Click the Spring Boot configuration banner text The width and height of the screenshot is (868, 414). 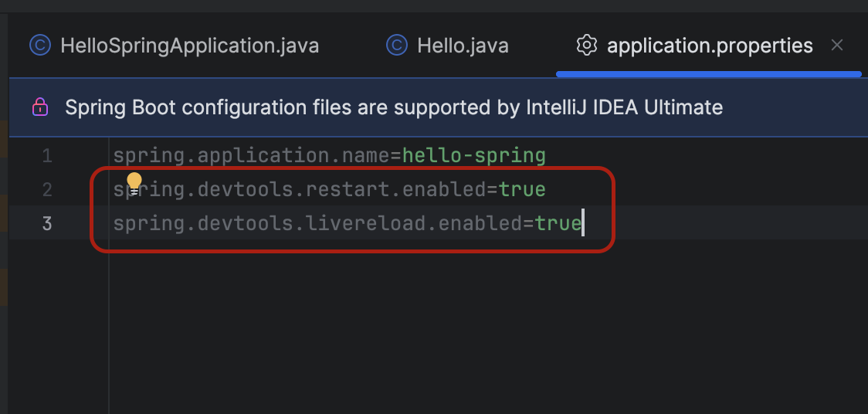(394, 107)
